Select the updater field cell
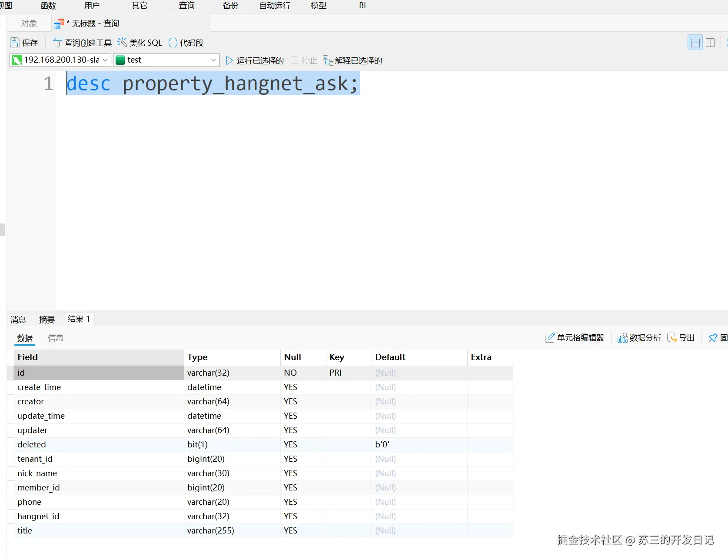 point(99,430)
